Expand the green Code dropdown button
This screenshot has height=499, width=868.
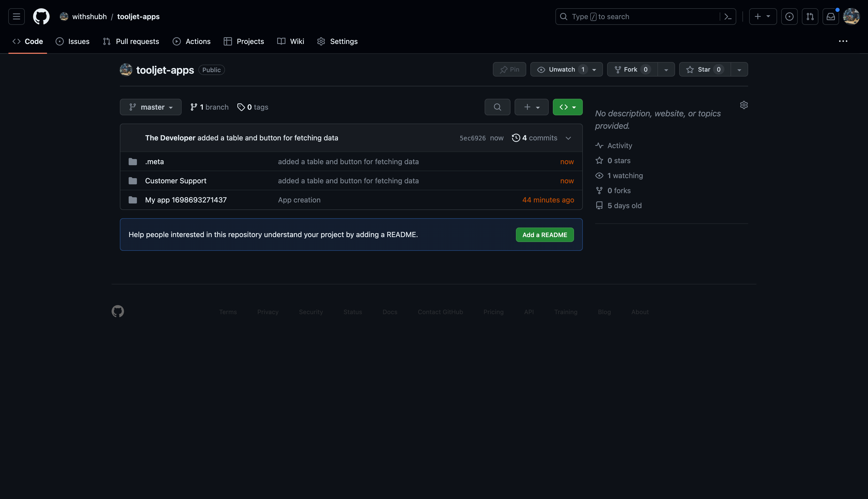coord(567,107)
